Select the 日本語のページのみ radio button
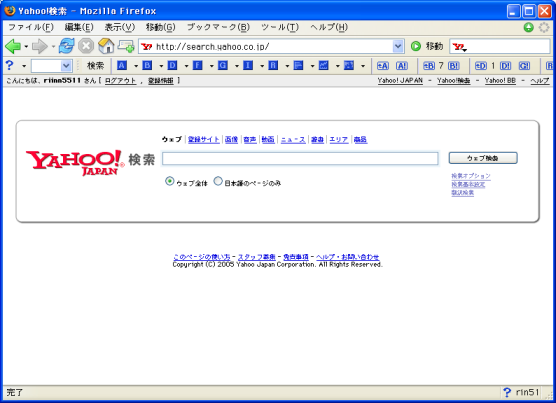The width and height of the screenshot is (556, 403). pyautogui.click(x=218, y=181)
